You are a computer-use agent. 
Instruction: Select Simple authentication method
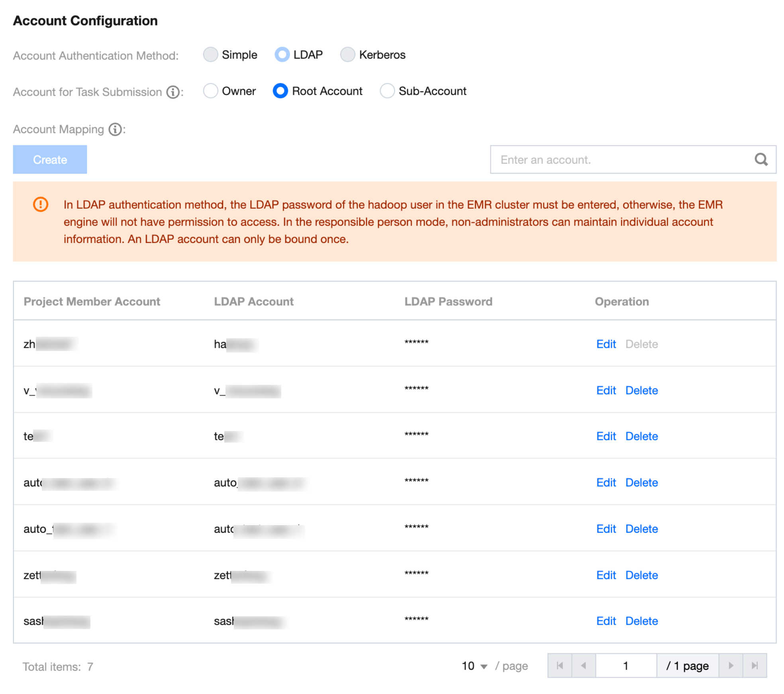(x=210, y=55)
